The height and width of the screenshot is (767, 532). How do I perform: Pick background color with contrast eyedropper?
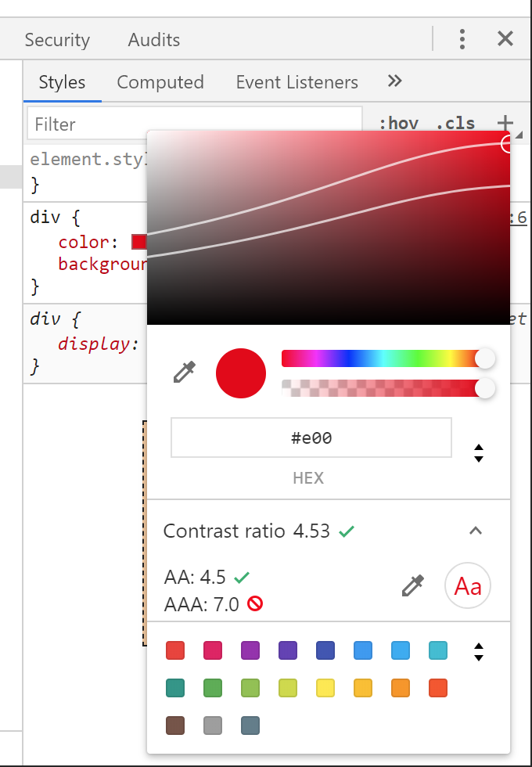412,585
